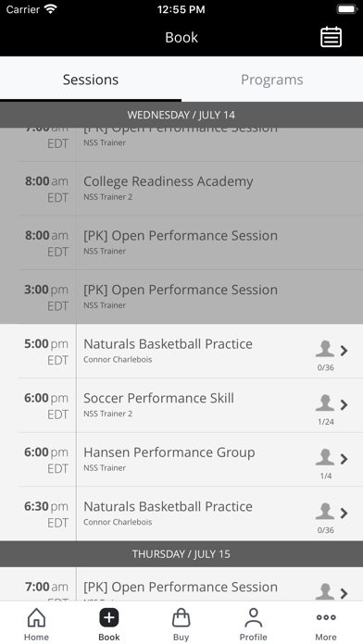Tap attendee icon for Soccer Performance Skill

(325, 402)
